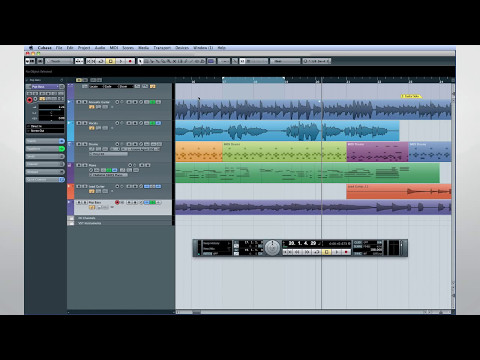480x360 pixels.
Task: Select the Mute tool X icon in toolbar
Action: click(174, 61)
